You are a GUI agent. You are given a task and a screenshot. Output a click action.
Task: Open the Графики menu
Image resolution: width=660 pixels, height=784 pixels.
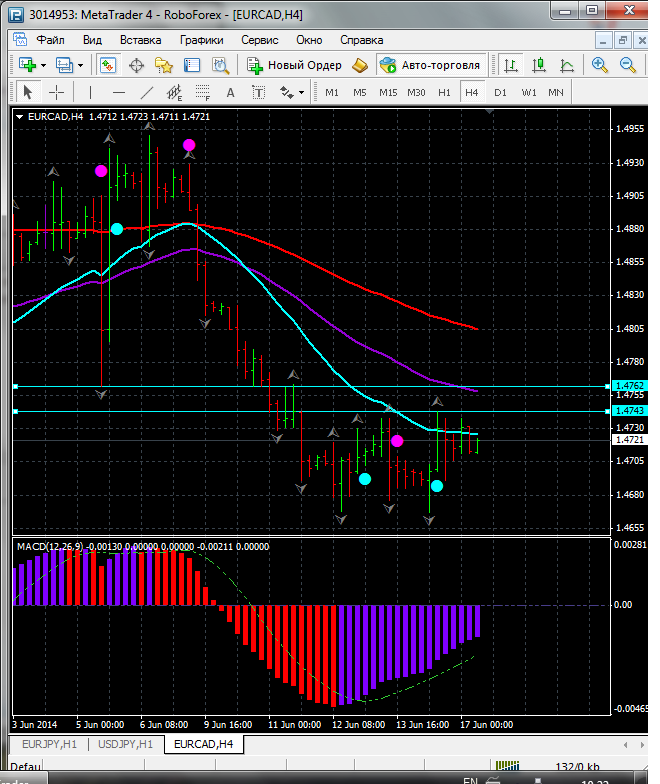coord(201,40)
